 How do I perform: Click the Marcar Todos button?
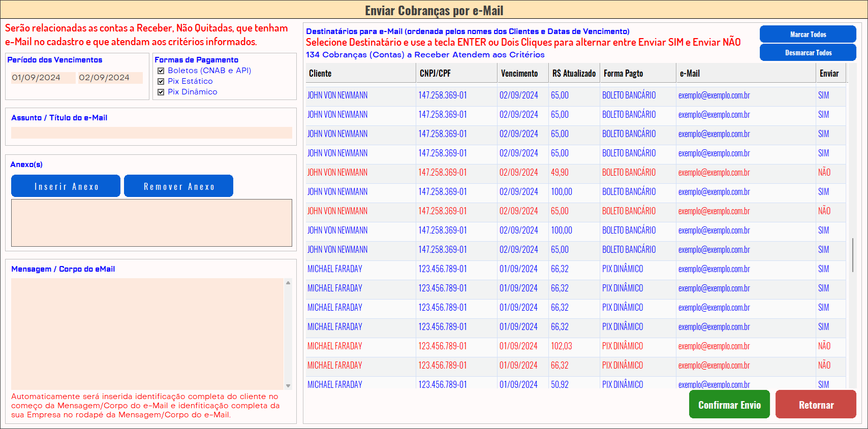coord(808,34)
